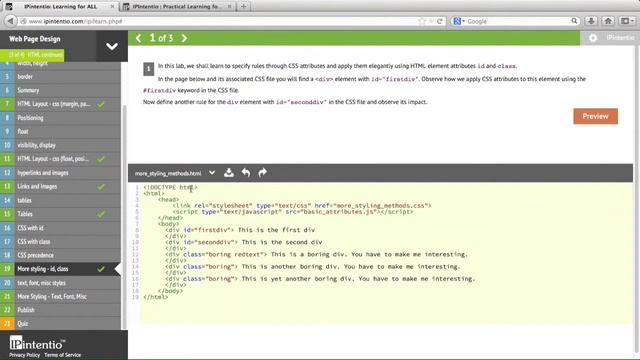Close the Practical Learning tab

[x=230, y=7]
